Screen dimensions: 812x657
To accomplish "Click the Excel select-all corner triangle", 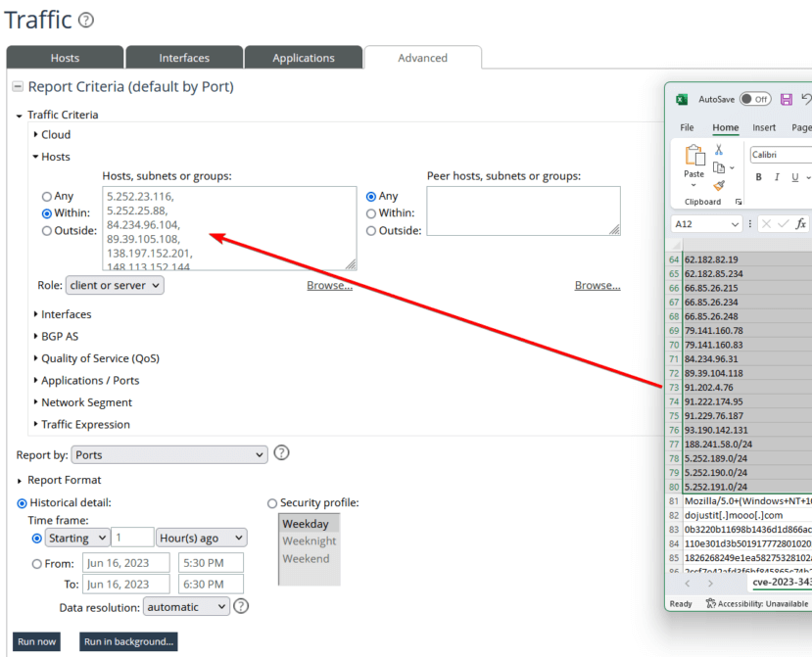I will pos(675,246).
